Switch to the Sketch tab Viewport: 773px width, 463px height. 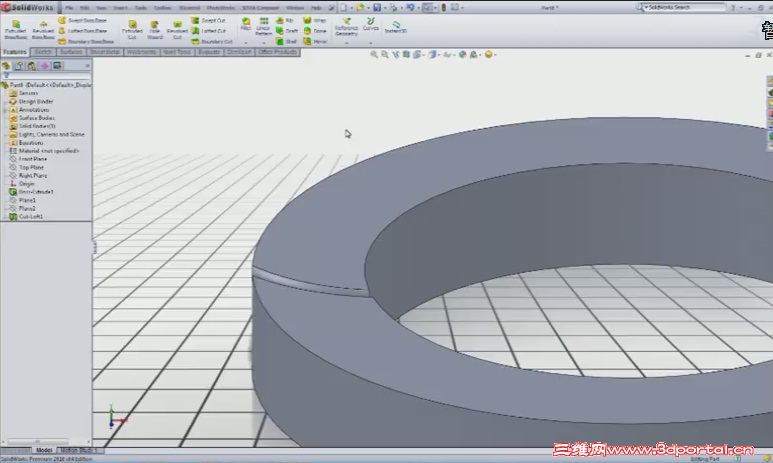pos(43,52)
